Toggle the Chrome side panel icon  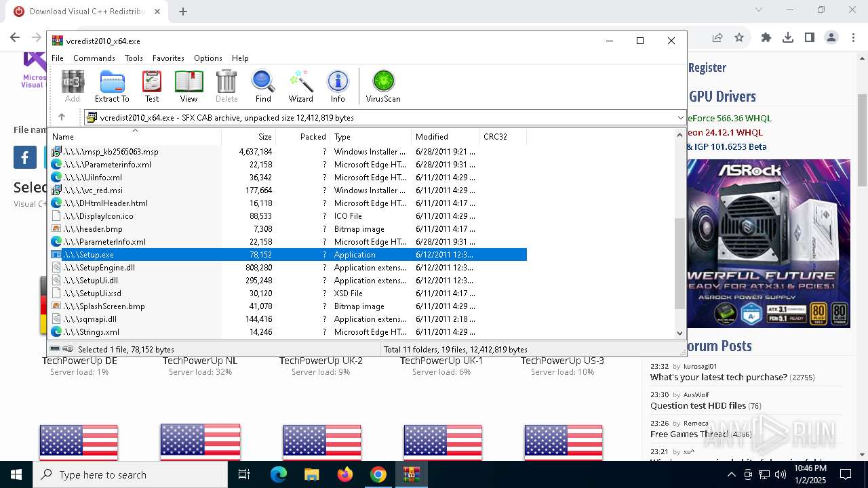tap(810, 37)
